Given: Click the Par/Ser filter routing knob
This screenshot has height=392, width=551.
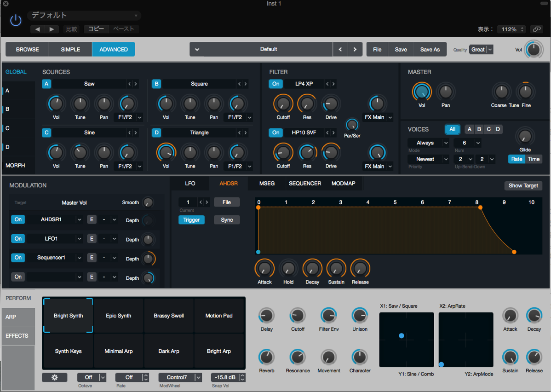Looking at the screenshot, I should 352,125.
